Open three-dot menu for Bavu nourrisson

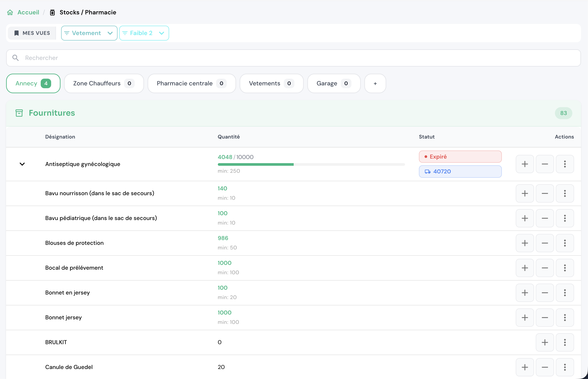pyautogui.click(x=565, y=193)
